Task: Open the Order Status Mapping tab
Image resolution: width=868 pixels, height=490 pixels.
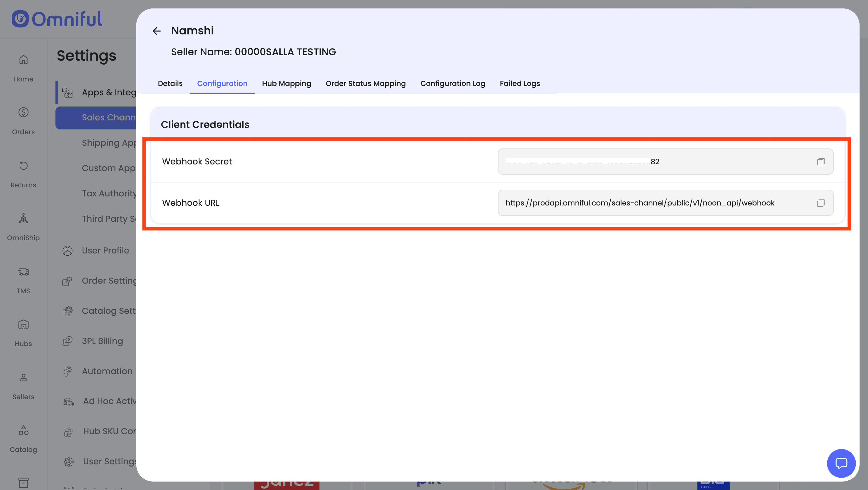Action: pos(366,83)
